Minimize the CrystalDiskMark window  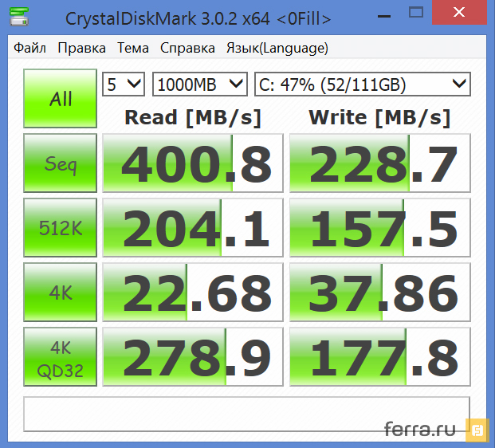[384, 14]
